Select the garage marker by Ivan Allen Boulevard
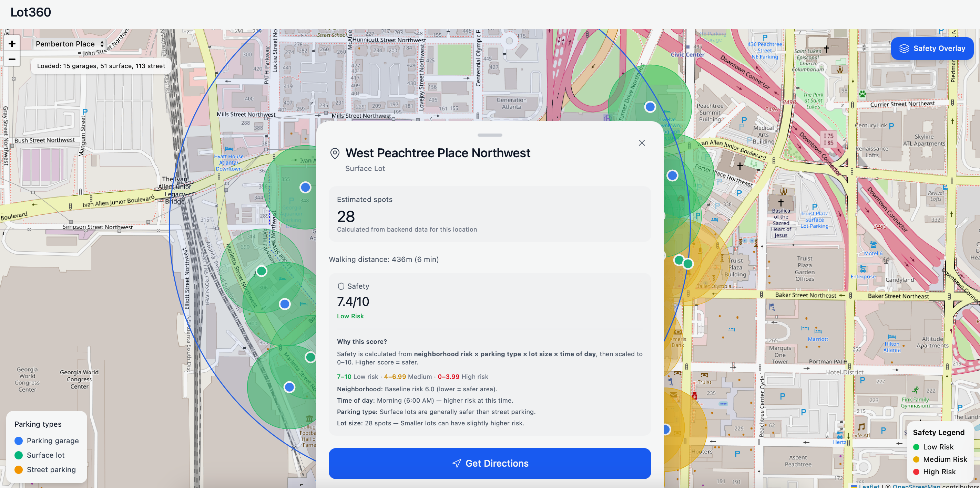 click(x=305, y=187)
